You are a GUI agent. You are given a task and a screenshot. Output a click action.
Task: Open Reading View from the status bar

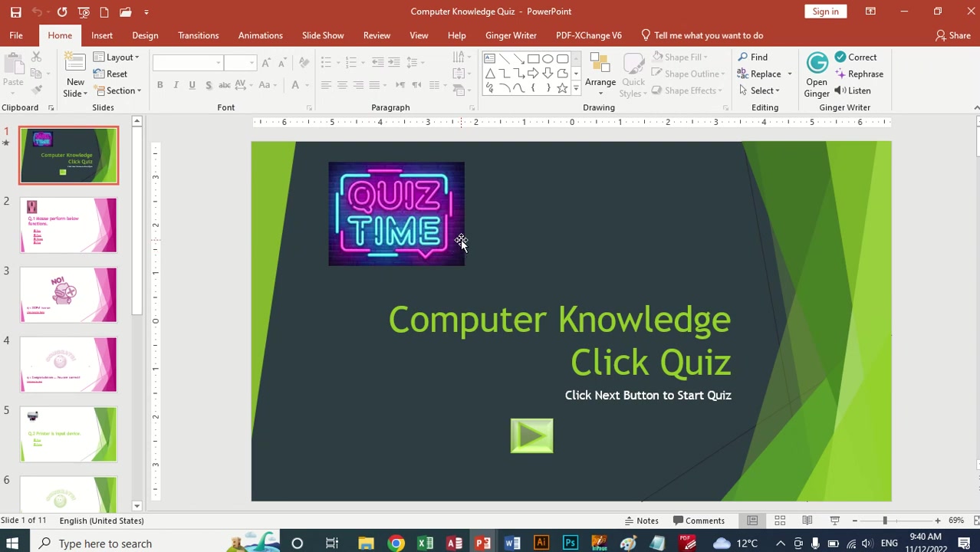pos(807,521)
